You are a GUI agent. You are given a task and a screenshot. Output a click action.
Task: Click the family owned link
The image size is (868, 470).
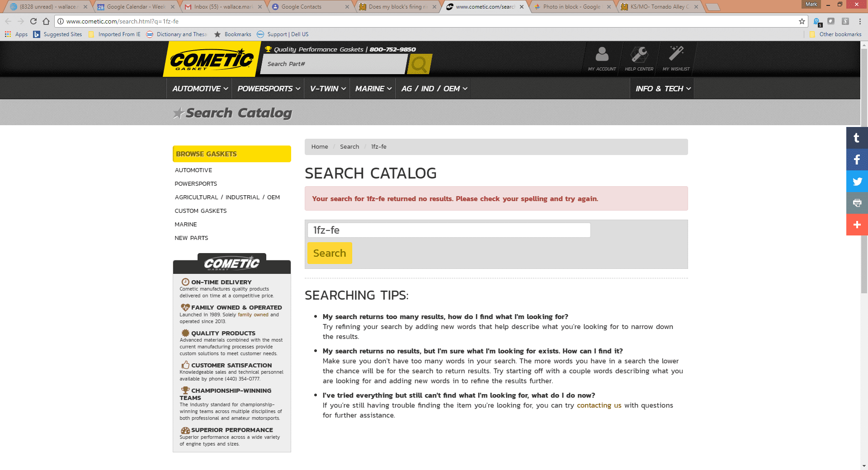coord(253,315)
